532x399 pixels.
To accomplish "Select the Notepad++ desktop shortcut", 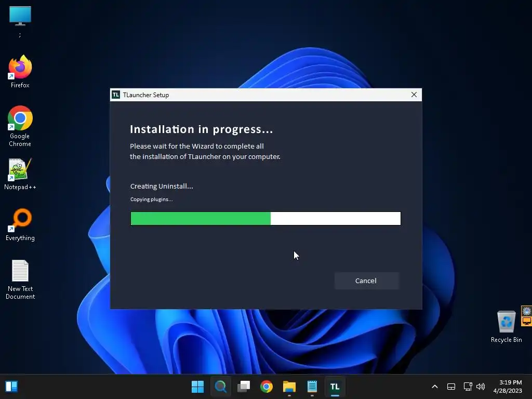I will (20, 174).
